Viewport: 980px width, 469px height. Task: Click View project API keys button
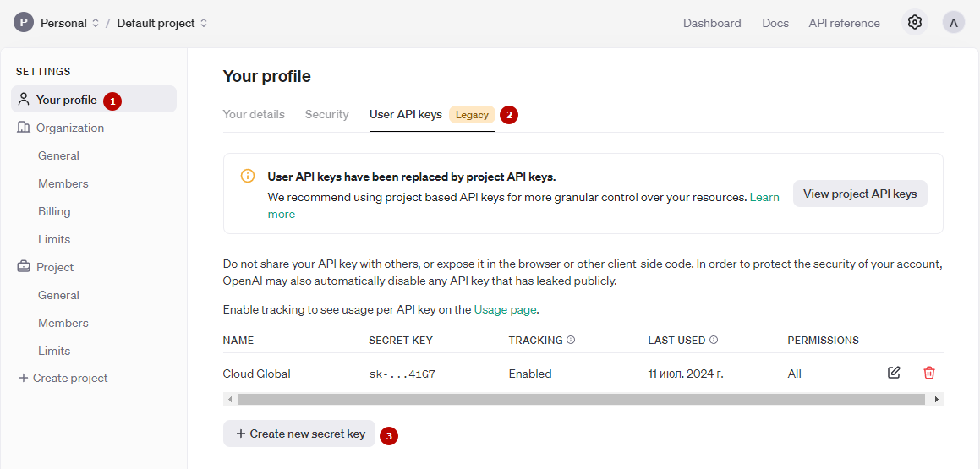point(860,194)
